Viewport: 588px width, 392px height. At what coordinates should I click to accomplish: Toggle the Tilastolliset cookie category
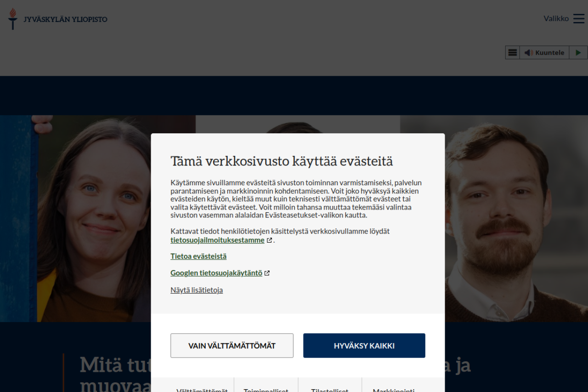click(x=330, y=388)
